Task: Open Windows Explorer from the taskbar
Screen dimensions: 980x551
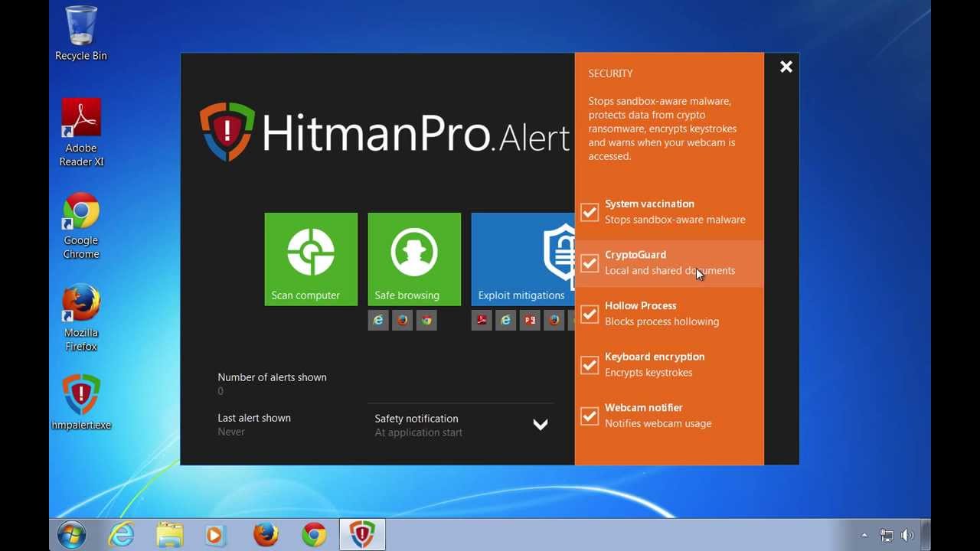Action: tap(169, 535)
